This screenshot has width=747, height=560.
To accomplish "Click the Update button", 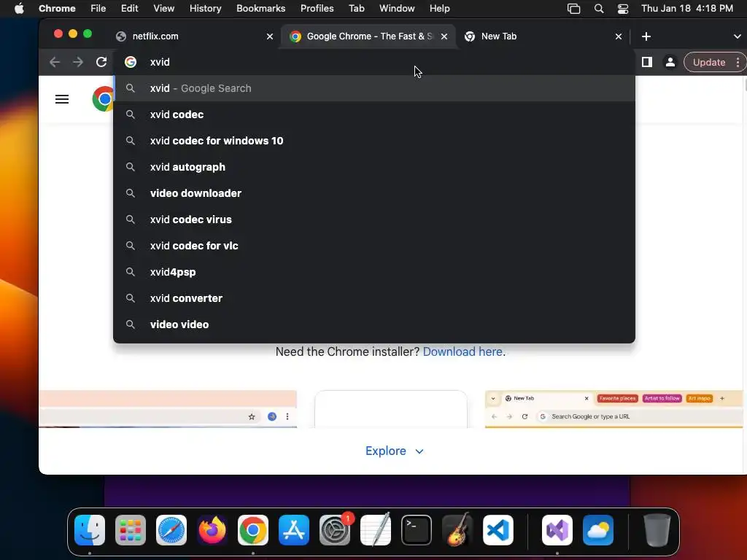I will pos(709,63).
